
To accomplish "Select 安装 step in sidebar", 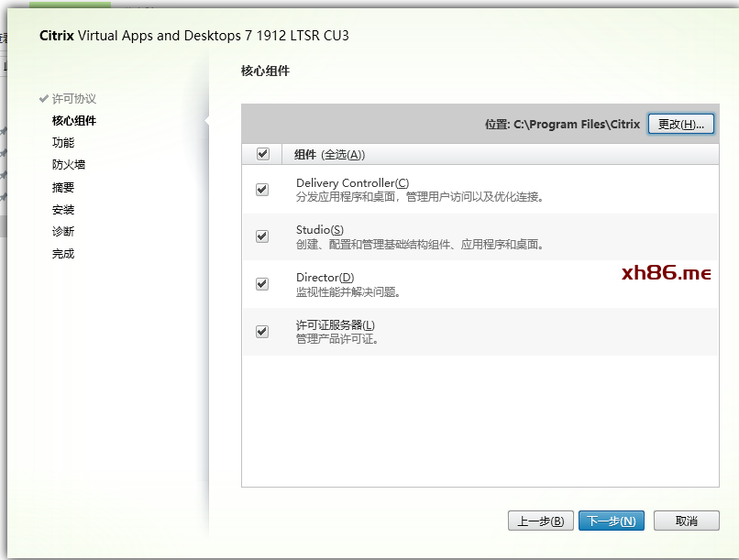I will pyautogui.click(x=63, y=210).
